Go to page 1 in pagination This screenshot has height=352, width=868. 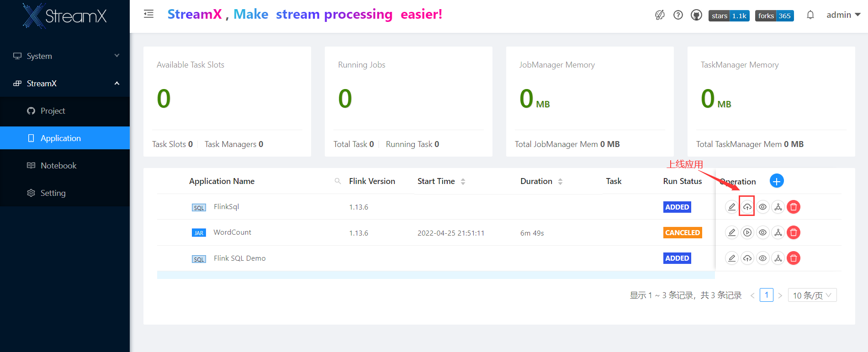pyautogui.click(x=767, y=295)
